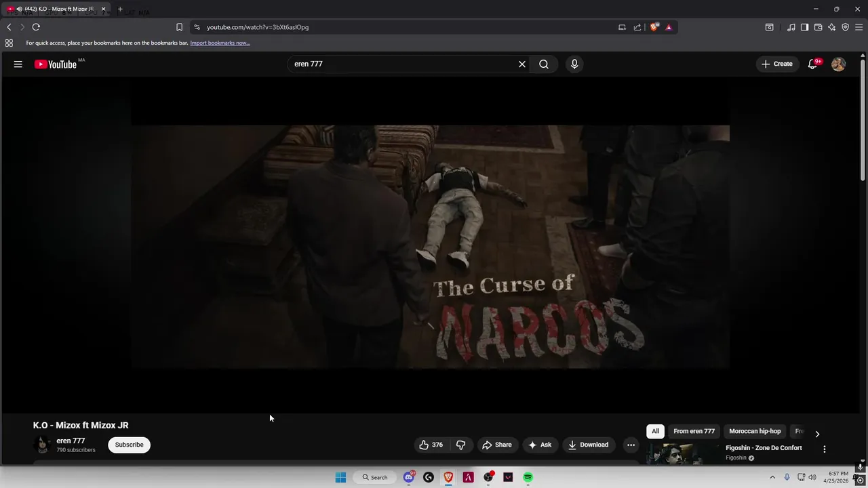This screenshot has height=488, width=868.
Task: Dislike the video with thumbs down
Action: (461, 445)
